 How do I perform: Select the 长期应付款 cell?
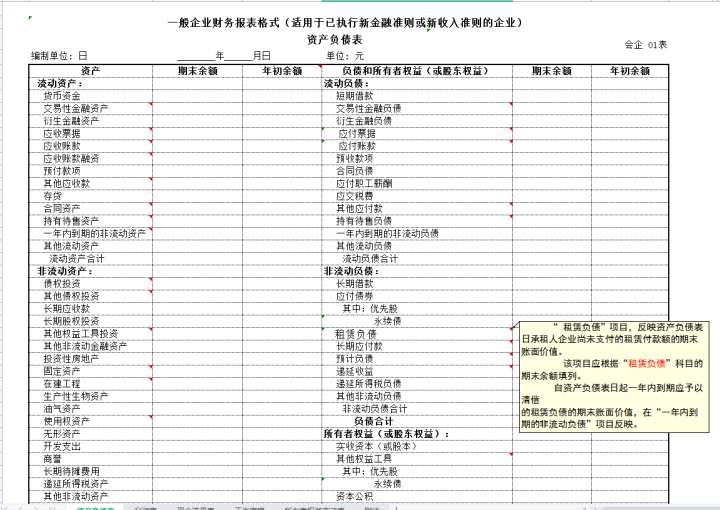tap(417, 346)
